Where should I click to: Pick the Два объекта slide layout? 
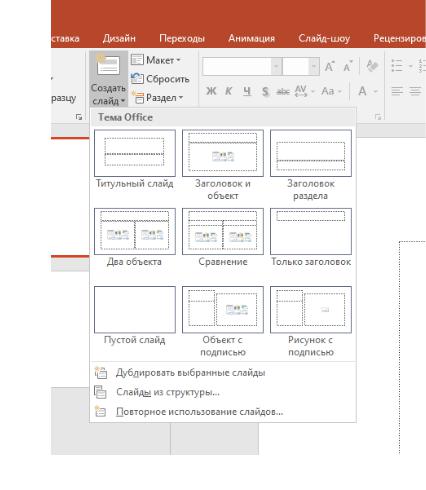[x=135, y=231]
